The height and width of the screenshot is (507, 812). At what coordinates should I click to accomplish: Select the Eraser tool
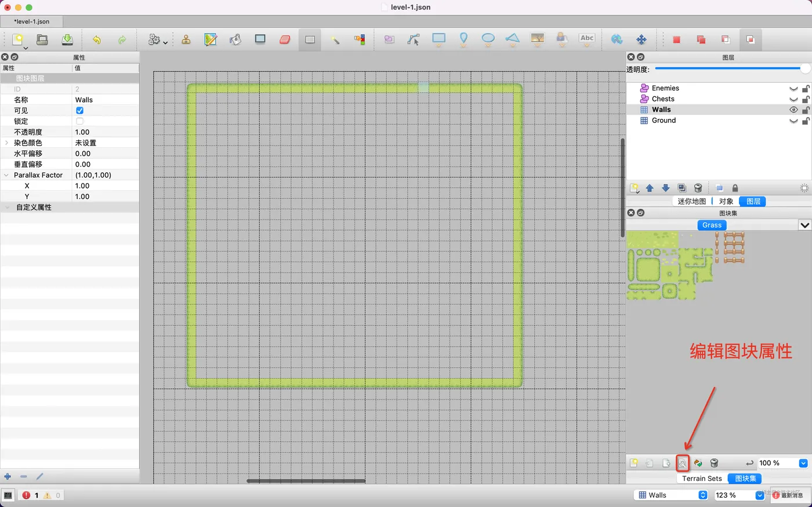[x=285, y=39]
